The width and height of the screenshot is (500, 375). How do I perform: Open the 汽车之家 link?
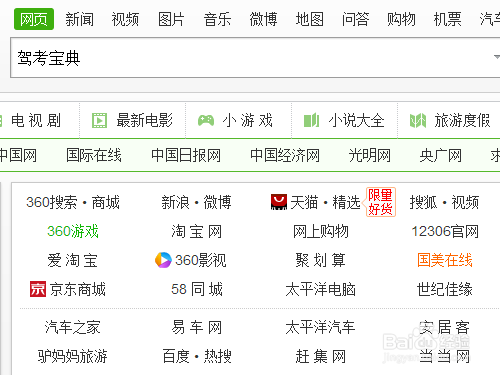point(72,327)
